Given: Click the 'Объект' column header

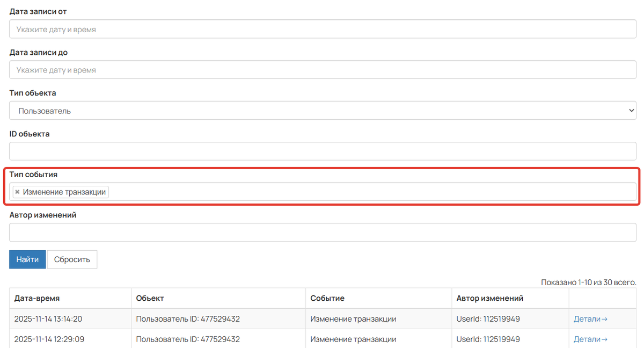Looking at the screenshot, I should tap(150, 298).
